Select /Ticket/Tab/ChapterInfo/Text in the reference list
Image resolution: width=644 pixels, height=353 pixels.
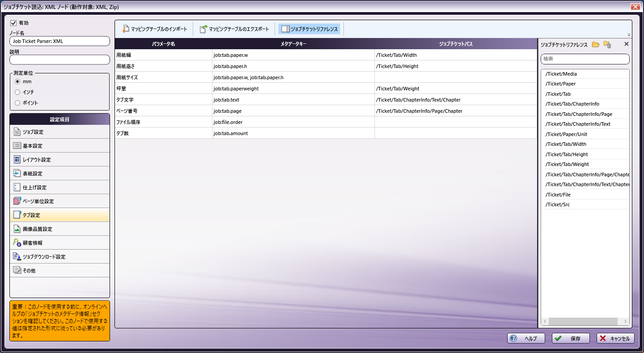point(586,124)
